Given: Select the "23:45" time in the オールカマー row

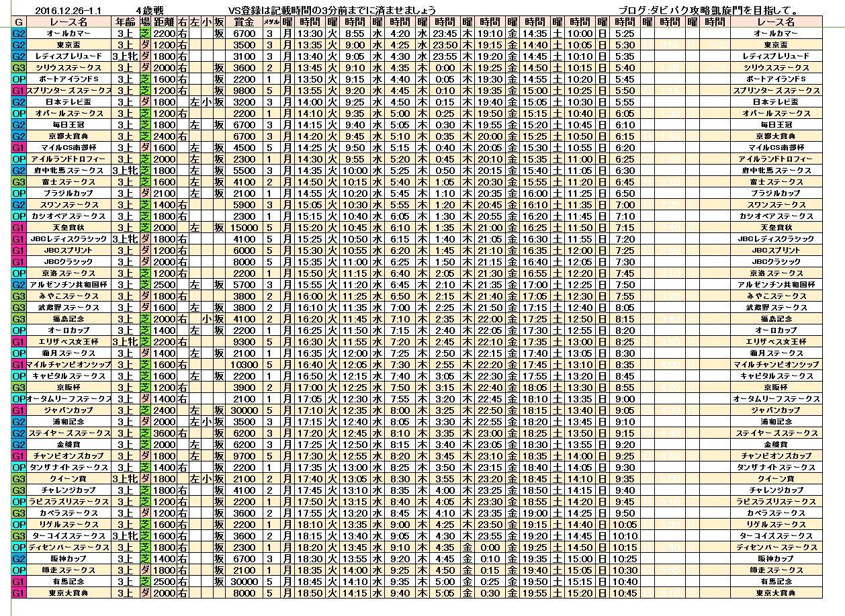Looking at the screenshot, I should [x=445, y=33].
